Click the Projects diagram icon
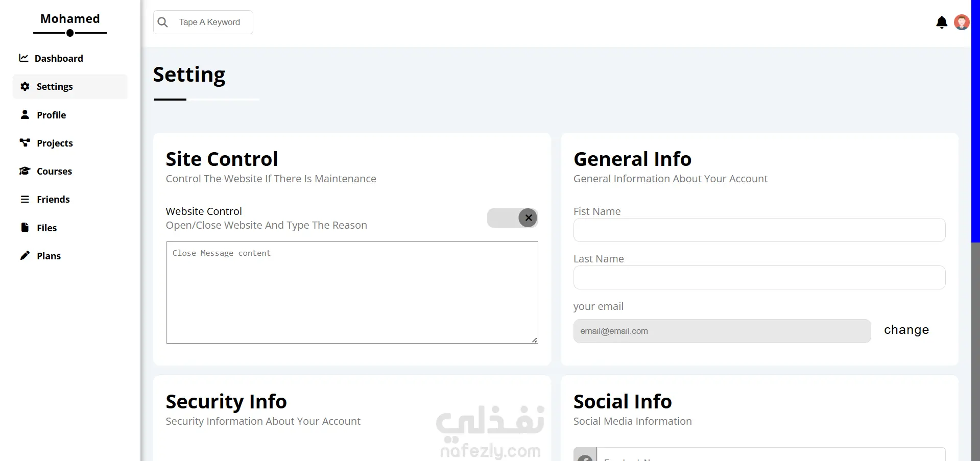The image size is (980, 461). coord(25,143)
